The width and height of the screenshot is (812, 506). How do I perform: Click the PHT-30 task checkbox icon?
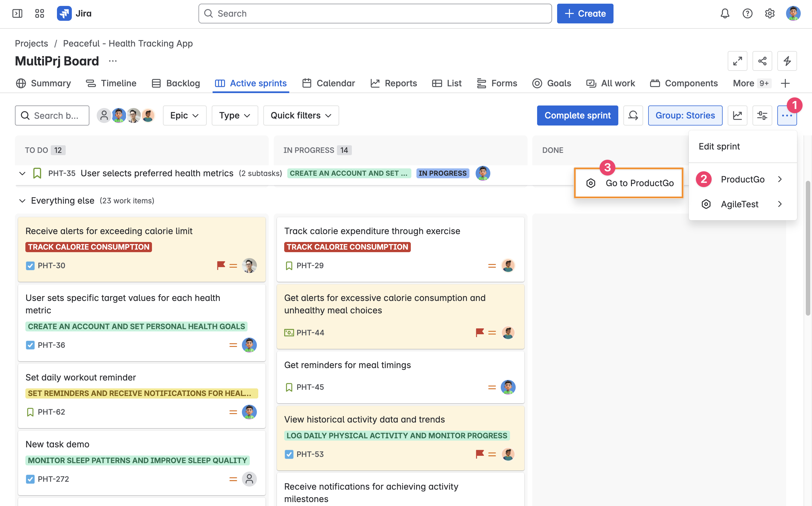pyautogui.click(x=30, y=266)
